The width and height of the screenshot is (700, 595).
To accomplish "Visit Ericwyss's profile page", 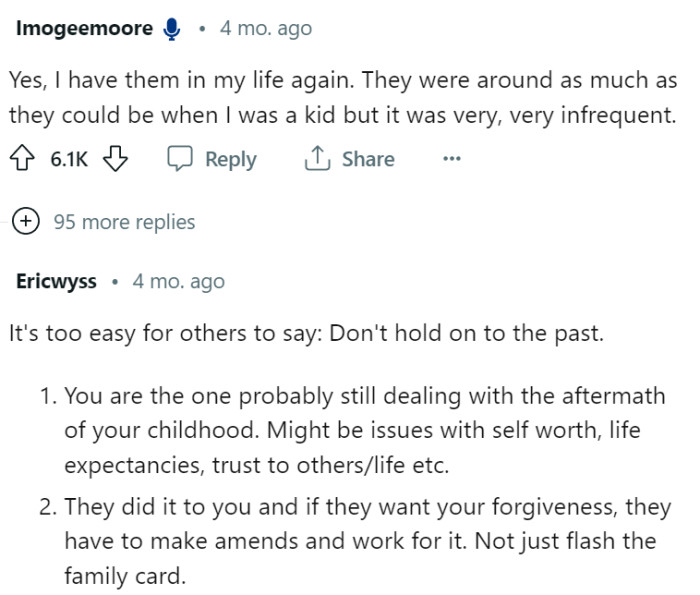I will pyautogui.click(x=56, y=282).
